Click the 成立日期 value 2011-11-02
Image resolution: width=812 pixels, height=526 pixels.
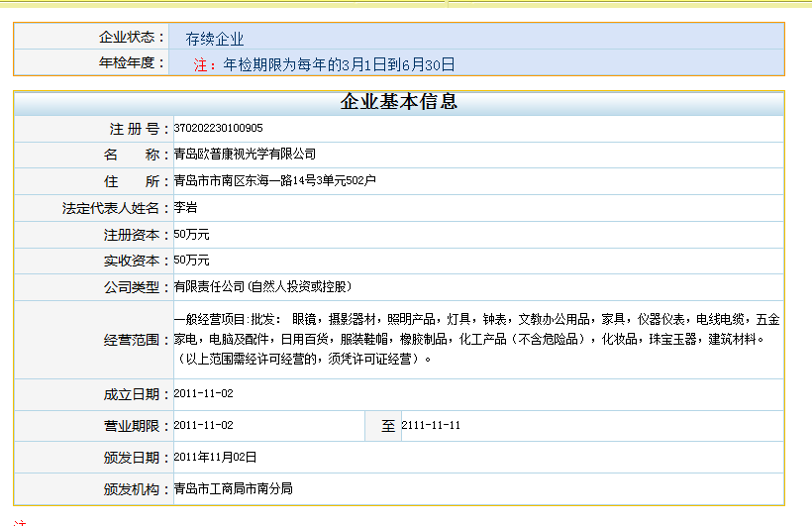pos(203,393)
